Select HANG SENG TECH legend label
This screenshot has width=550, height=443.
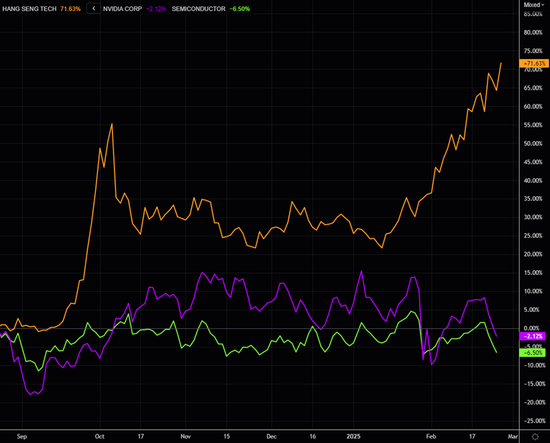click(x=29, y=9)
